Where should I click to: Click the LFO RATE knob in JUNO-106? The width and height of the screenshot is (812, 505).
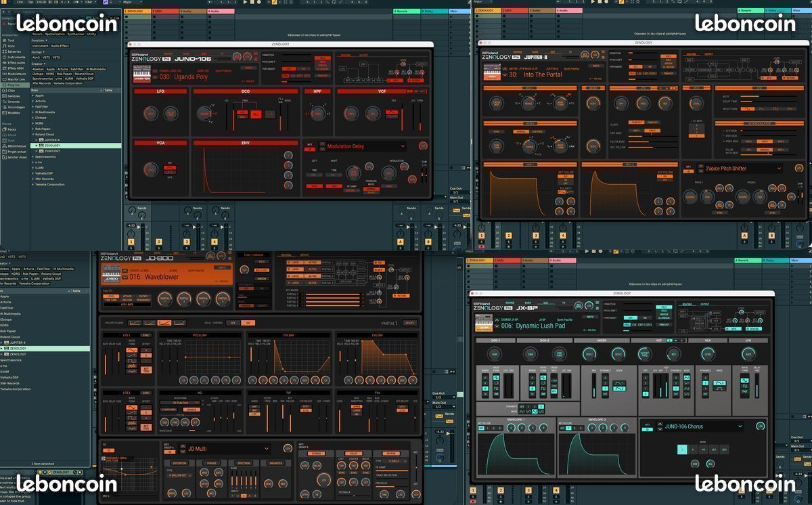151,114
